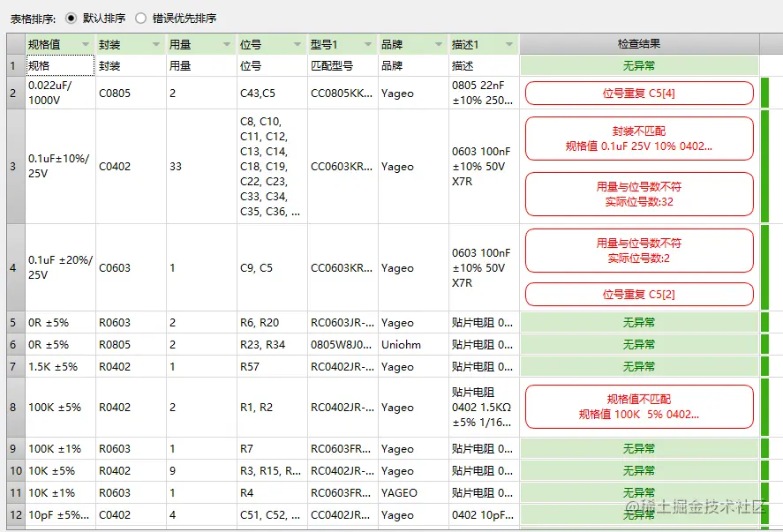Click the 匹配型号 cell in row 1
Screen dimensions: 783x532
[x=343, y=65]
